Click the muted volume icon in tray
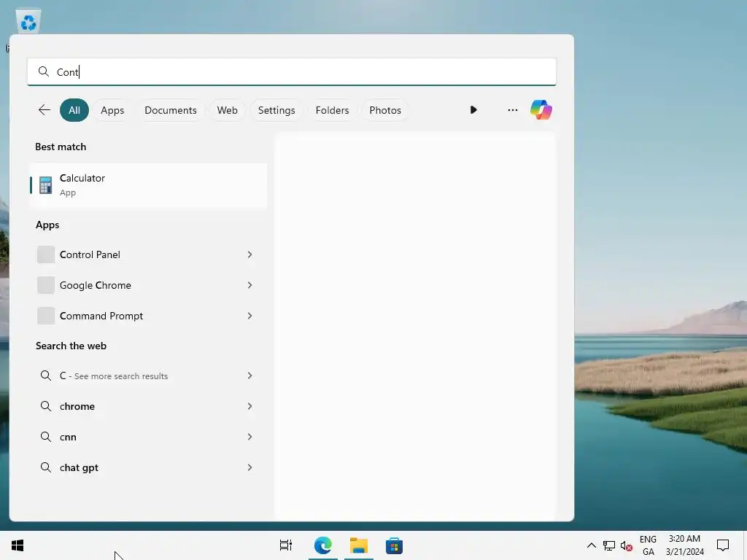Screen dimensions: 747x560 [626, 545]
